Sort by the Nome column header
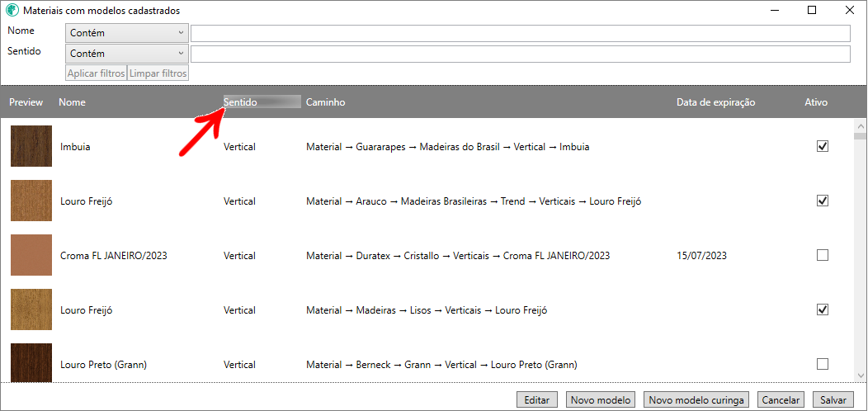This screenshot has height=411, width=868. [72, 102]
